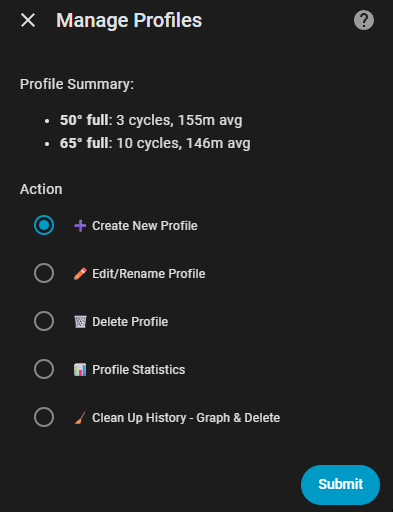This screenshot has width=393, height=512.
Task: Click the 65° full summary entry
Action: pyautogui.click(x=155, y=143)
